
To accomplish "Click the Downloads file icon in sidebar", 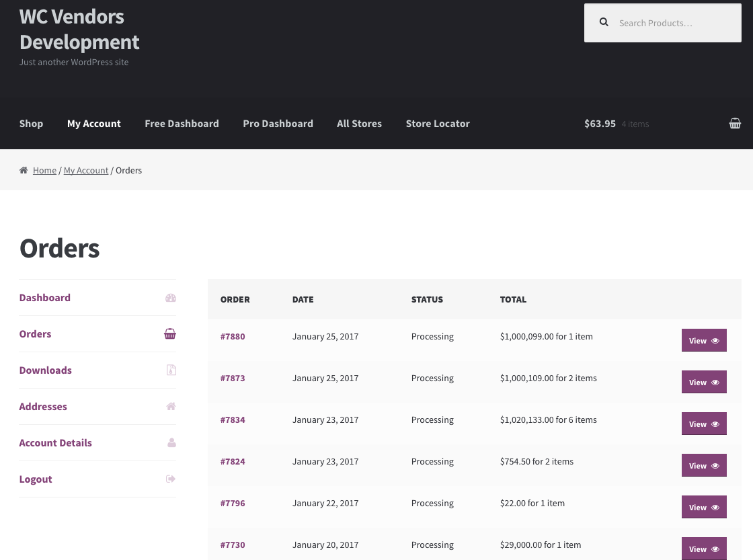I will coord(171,370).
